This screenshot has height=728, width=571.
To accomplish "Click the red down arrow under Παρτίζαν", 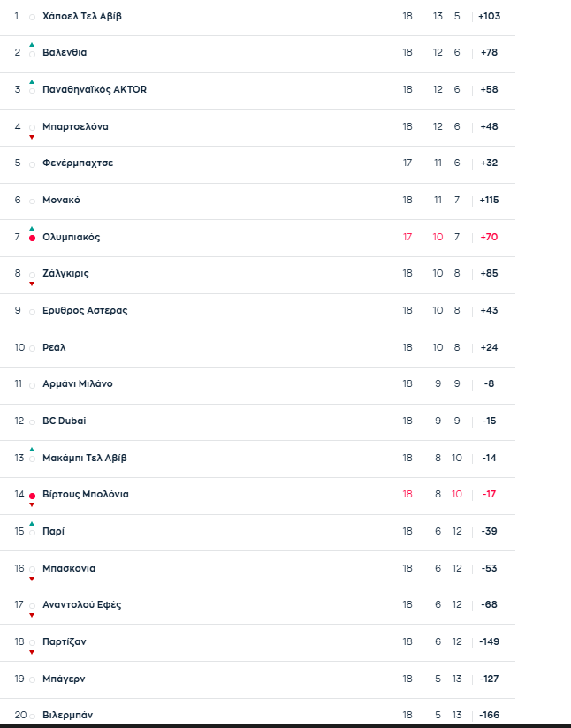I will [32, 652].
